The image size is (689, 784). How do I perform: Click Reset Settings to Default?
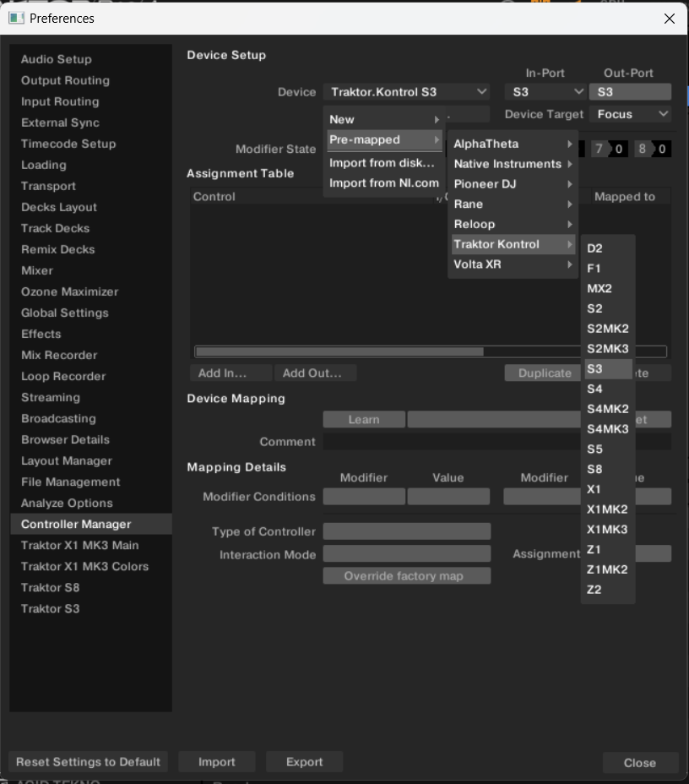[88, 762]
